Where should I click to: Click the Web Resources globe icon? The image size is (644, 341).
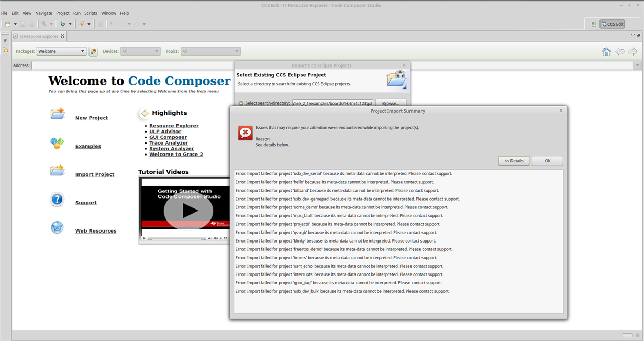[57, 227]
